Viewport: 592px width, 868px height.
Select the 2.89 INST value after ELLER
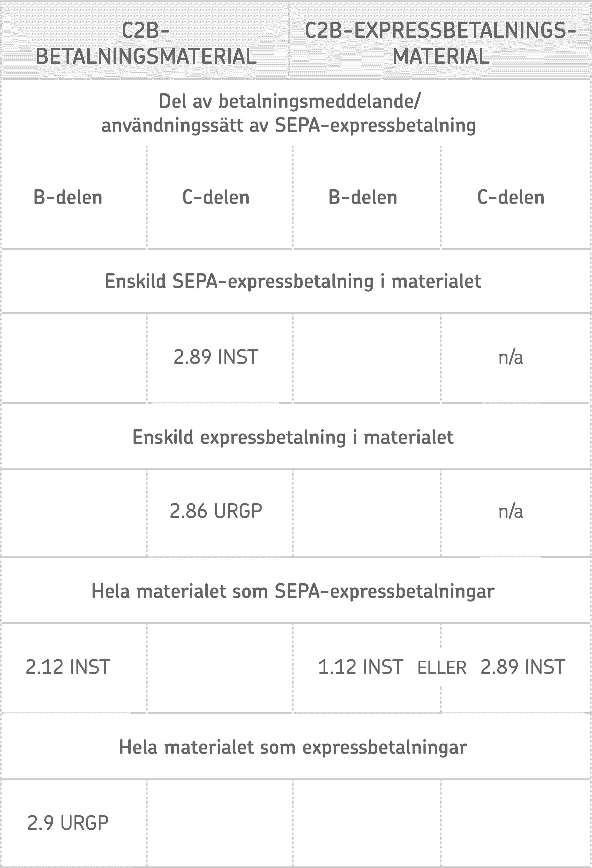pos(523,667)
